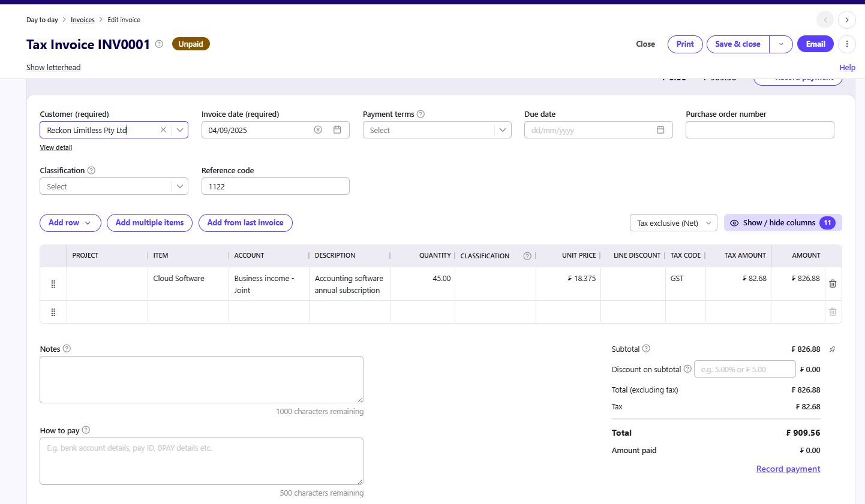Click Cloud Software item cell
Image resolution: width=865 pixels, height=504 pixels.
(188, 284)
